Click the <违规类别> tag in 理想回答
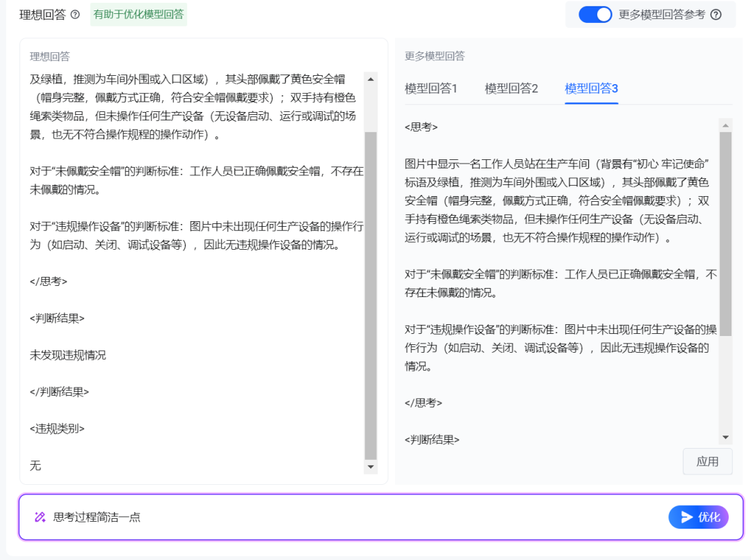This screenshot has height=560, width=751. pos(57,429)
